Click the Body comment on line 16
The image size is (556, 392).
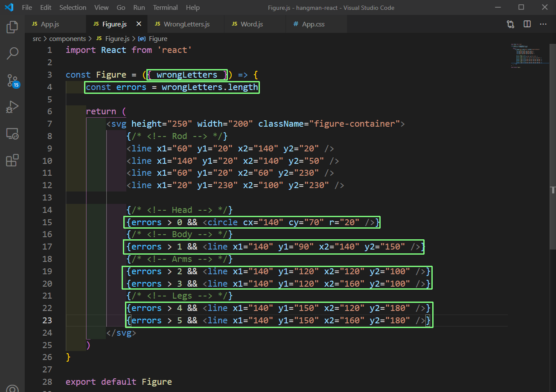click(x=179, y=234)
